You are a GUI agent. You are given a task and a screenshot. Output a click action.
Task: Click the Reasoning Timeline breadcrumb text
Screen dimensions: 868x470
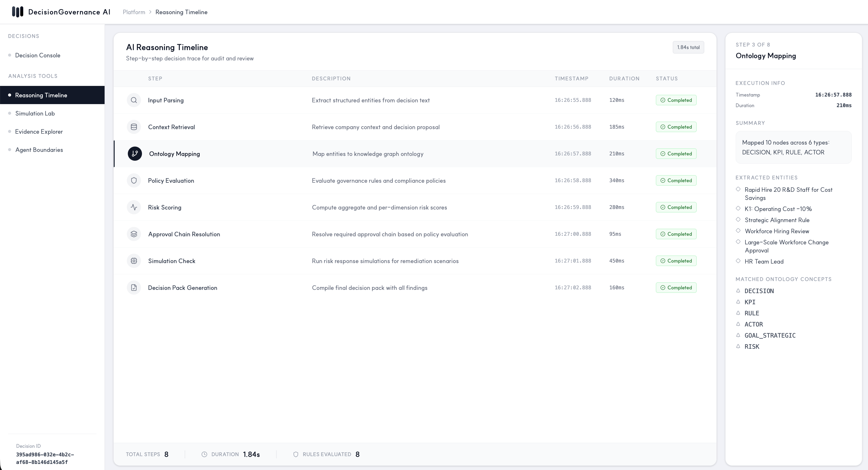pos(181,12)
